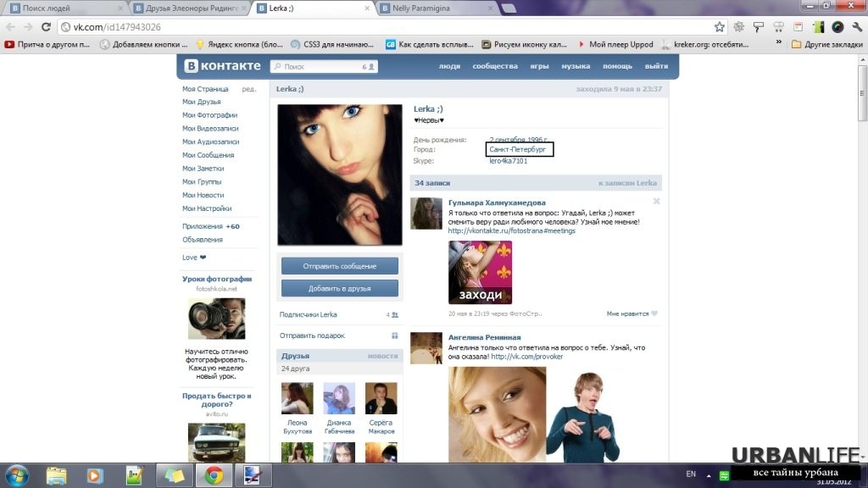Focus the VK Поиск search field
868x488 pixels.
coord(324,66)
